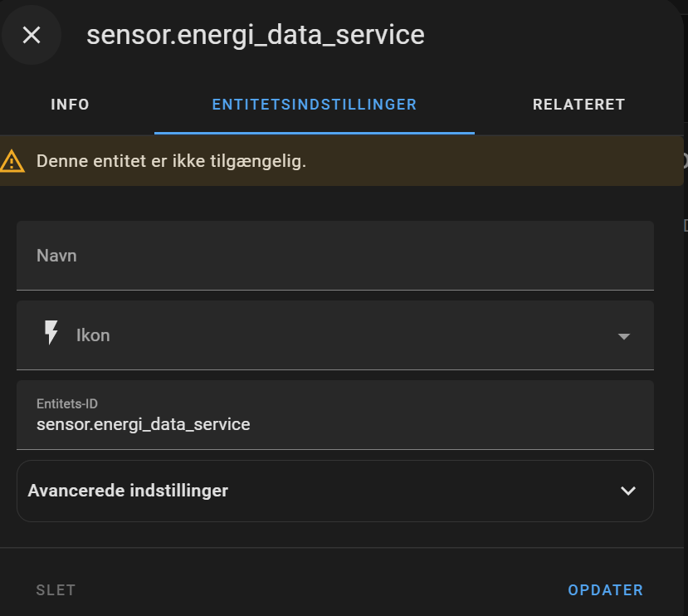Click the entity ID value sensor.energi_data_service

click(x=143, y=423)
